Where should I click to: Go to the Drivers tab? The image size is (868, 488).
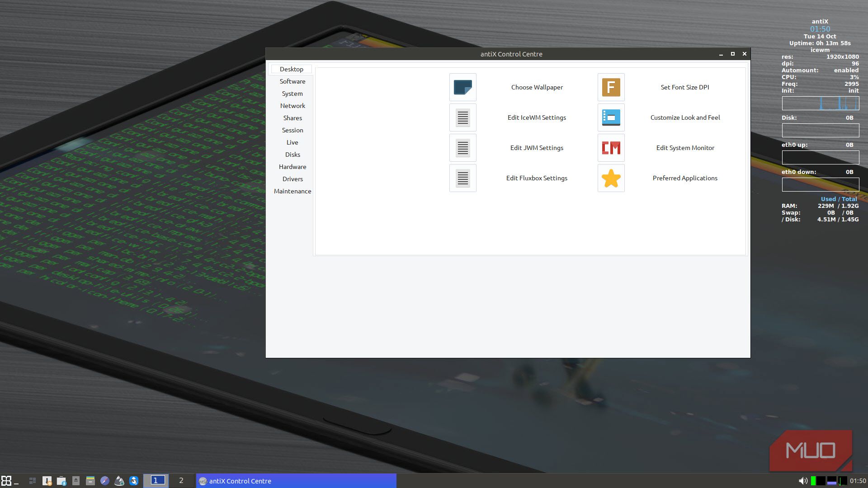tap(292, 179)
